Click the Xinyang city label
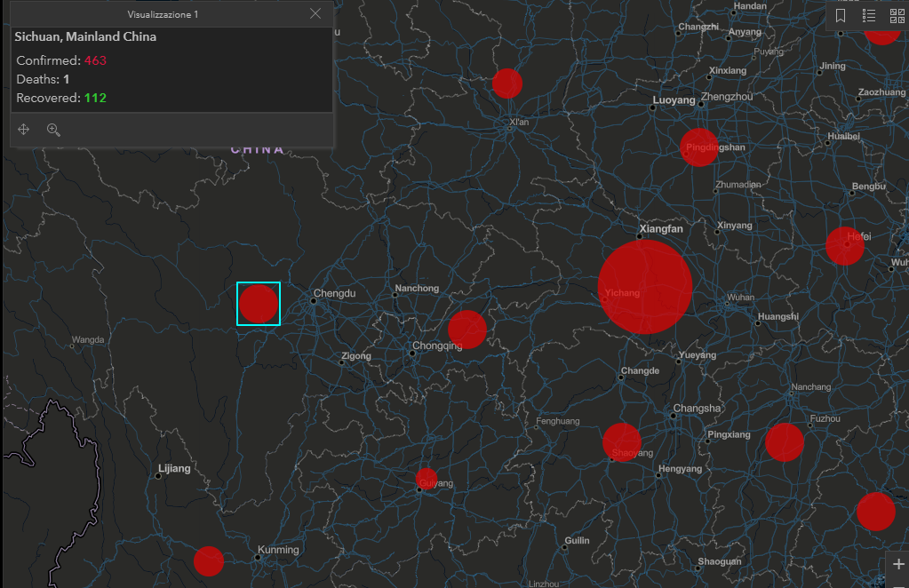909x588 pixels. click(x=735, y=226)
